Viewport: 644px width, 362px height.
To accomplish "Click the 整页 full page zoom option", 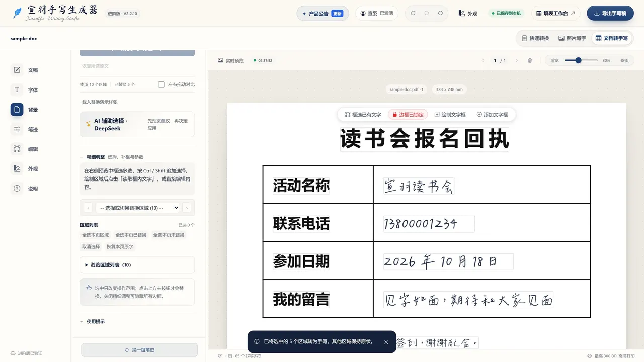I will pos(624,60).
